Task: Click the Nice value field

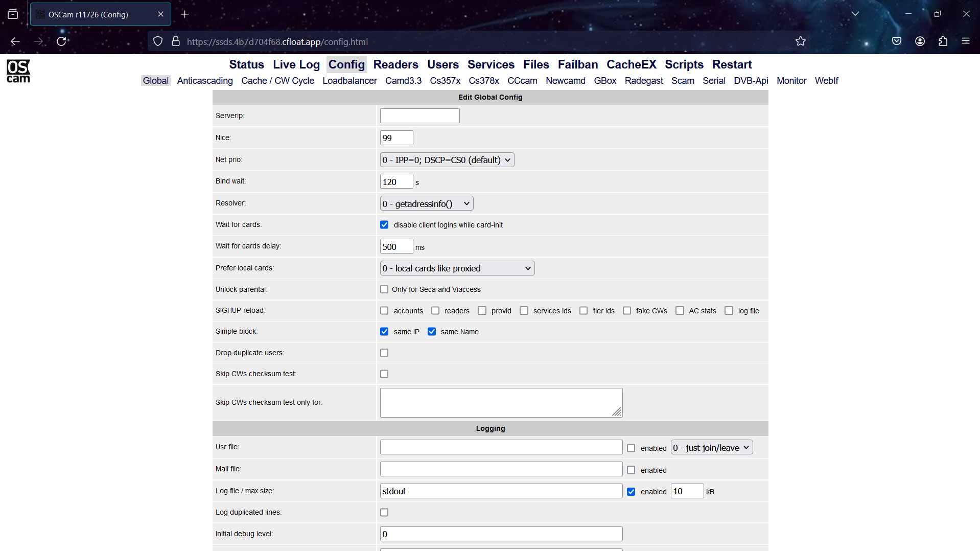Action: (x=396, y=138)
